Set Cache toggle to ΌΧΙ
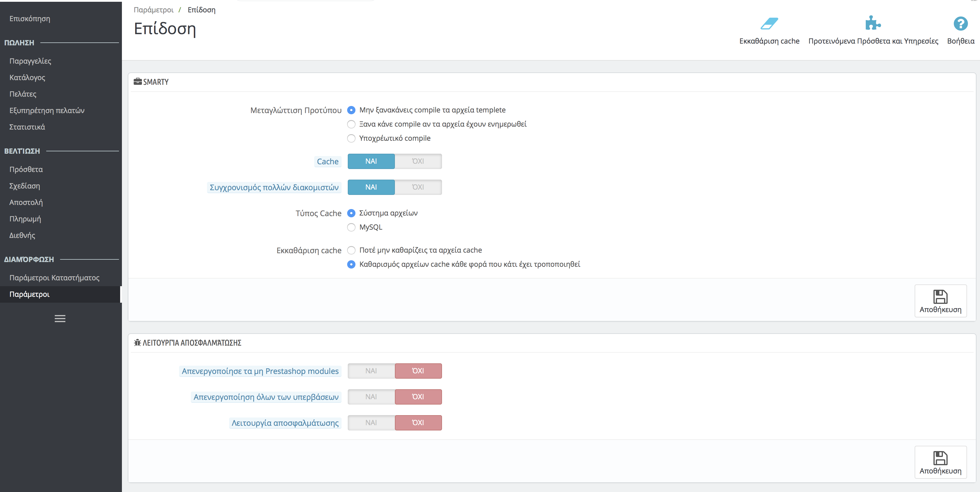Image resolution: width=980 pixels, height=492 pixels. tap(418, 161)
